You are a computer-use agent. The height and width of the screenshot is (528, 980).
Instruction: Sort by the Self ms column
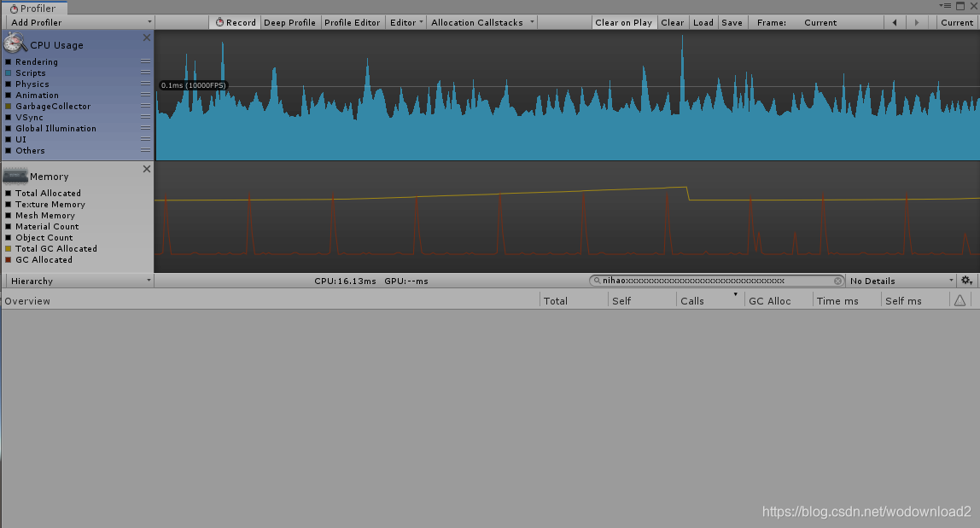[x=916, y=300]
